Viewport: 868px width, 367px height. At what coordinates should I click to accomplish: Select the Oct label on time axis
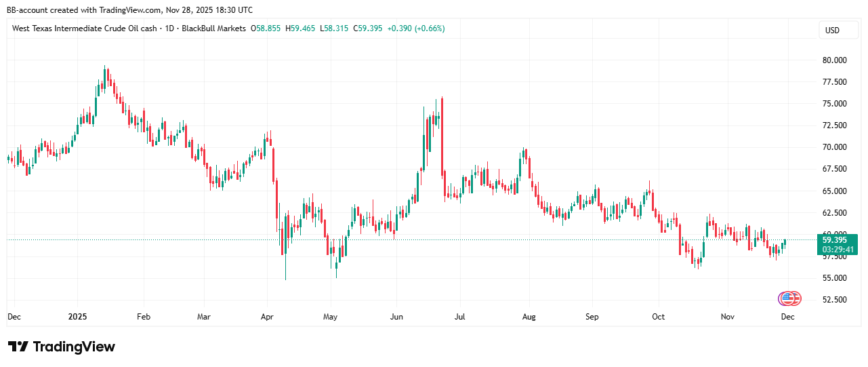pyautogui.click(x=658, y=317)
